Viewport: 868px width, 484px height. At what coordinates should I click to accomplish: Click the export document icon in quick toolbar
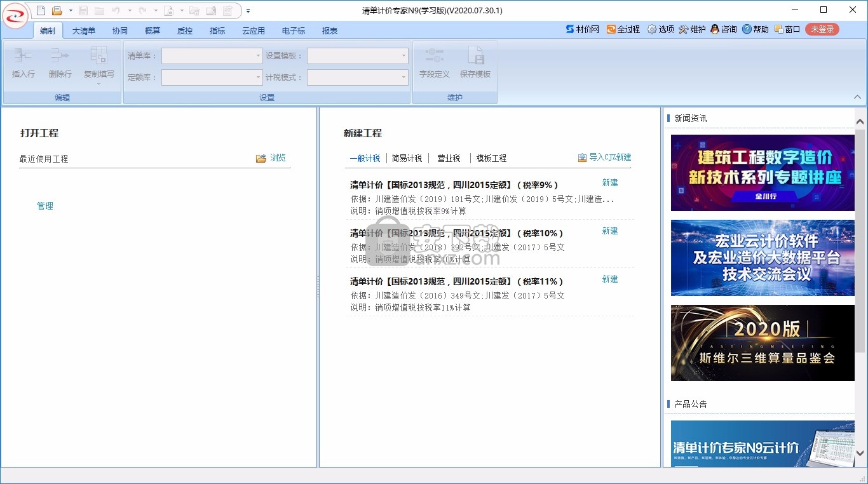coord(227,11)
